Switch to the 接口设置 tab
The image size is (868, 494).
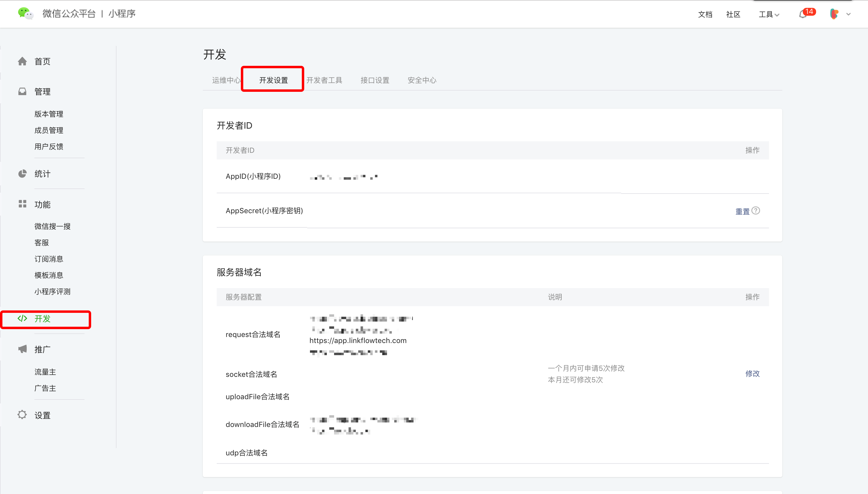click(375, 80)
